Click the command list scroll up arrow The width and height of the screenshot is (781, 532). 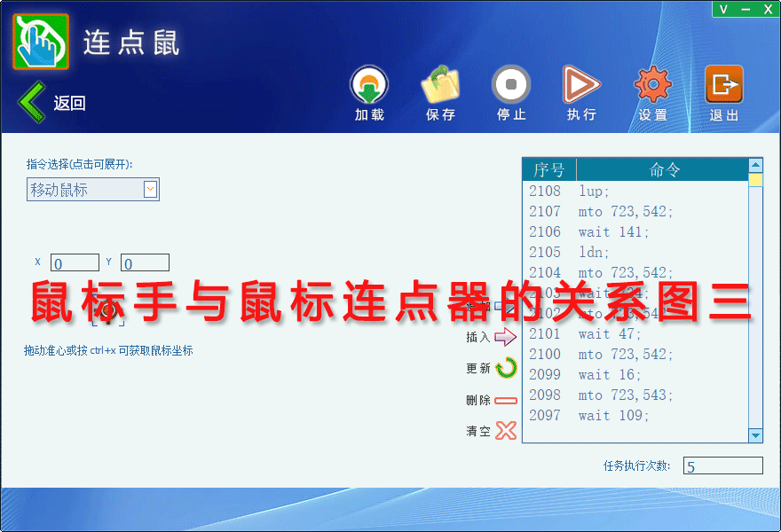pos(755,165)
